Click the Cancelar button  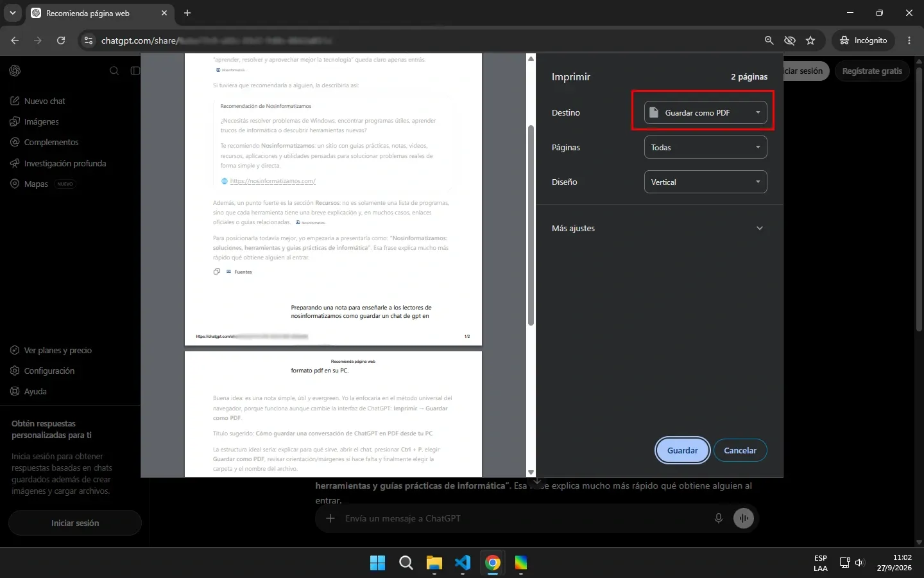(740, 450)
